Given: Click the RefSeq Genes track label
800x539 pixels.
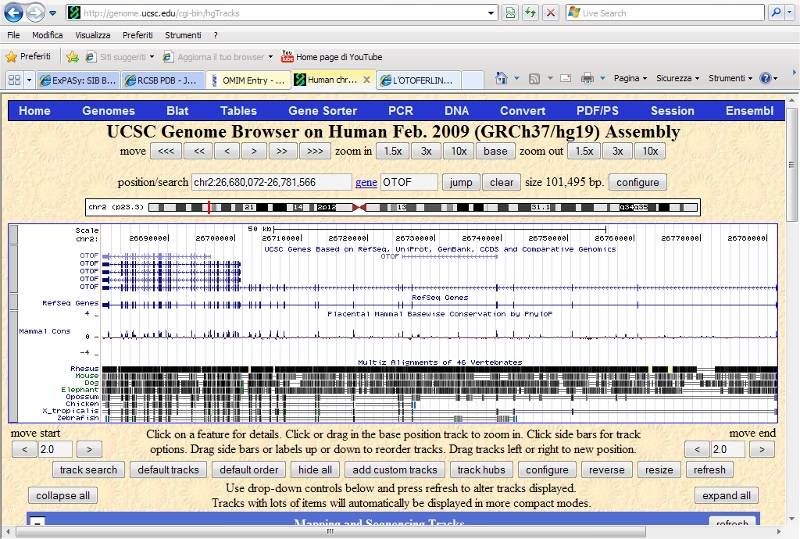Looking at the screenshot, I should click(70, 303).
